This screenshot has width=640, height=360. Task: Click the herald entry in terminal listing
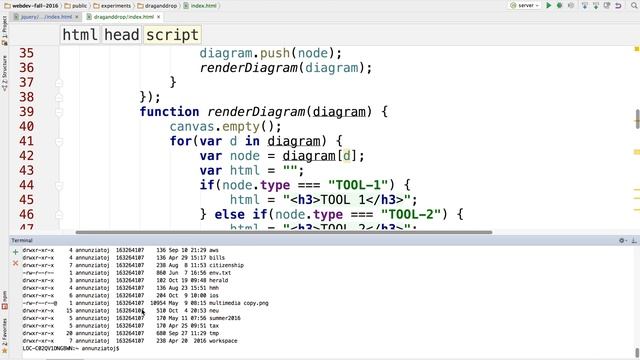coord(218,280)
